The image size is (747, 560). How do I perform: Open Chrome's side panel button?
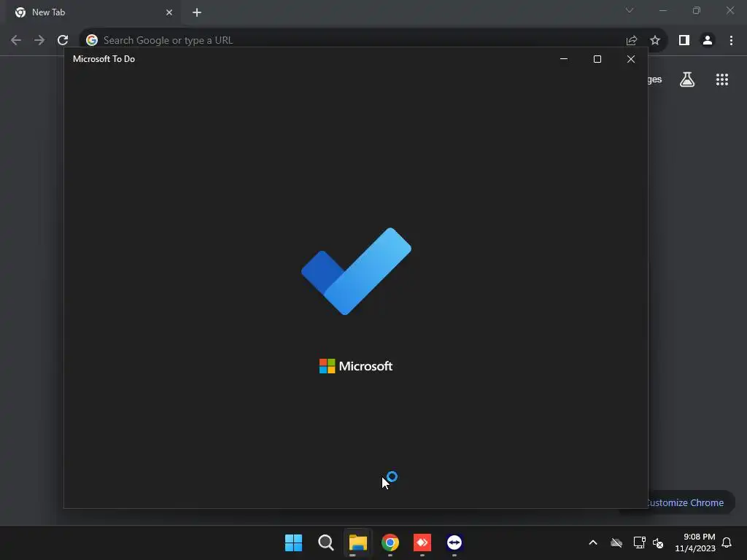coord(684,40)
